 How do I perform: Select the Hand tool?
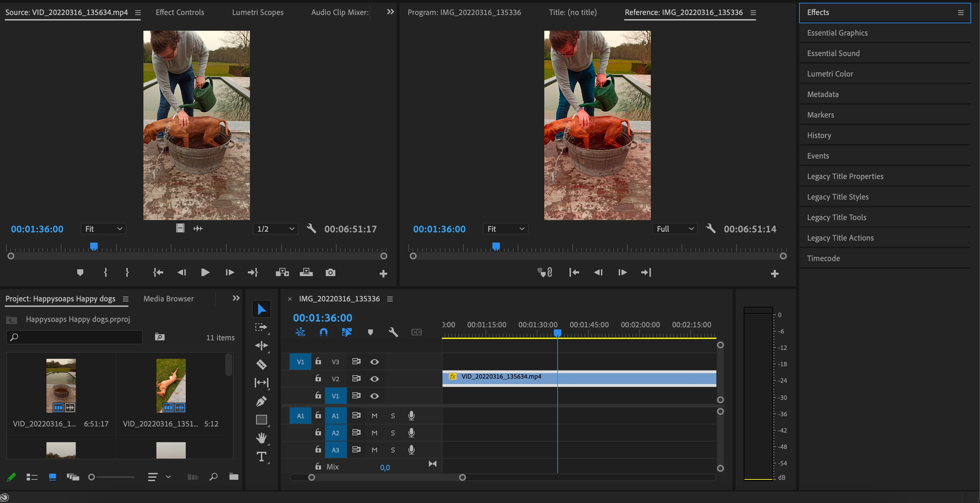tap(261, 438)
